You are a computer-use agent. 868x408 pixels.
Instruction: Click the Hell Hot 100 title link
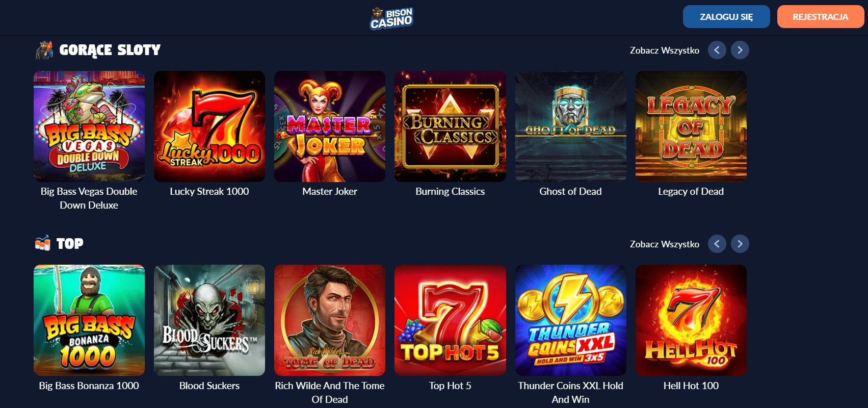click(x=691, y=386)
